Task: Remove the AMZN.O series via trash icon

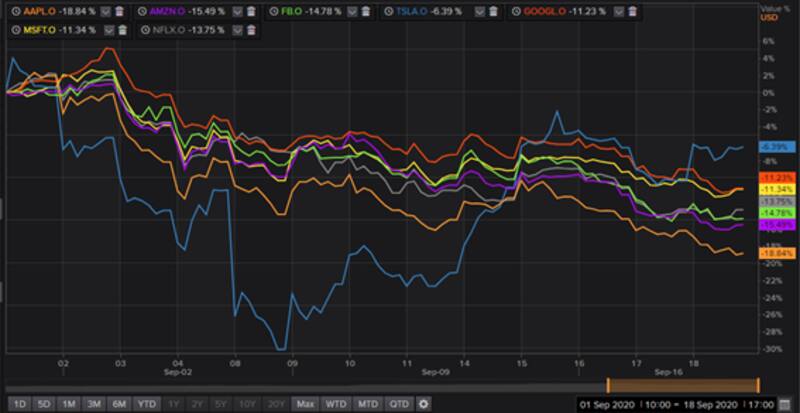Action: click(x=247, y=11)
